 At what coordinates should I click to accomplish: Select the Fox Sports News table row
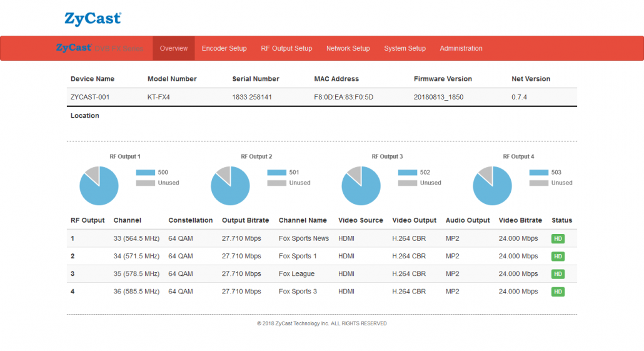303,238
